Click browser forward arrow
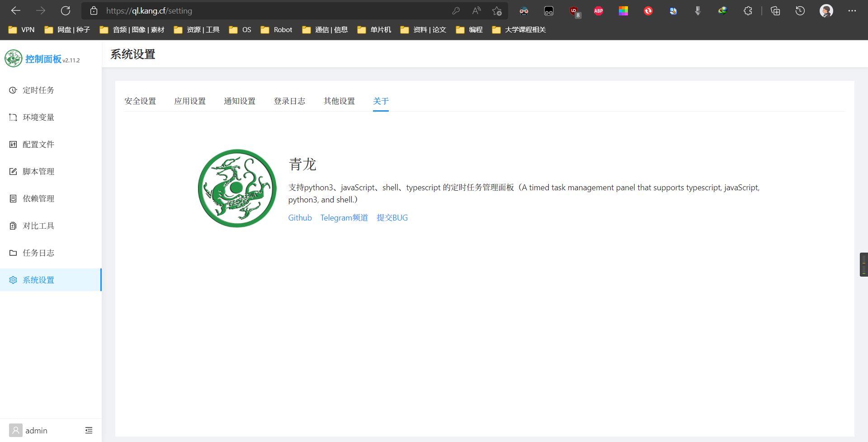868x442 pixels. pyautogui.click(x=41, y=10)
